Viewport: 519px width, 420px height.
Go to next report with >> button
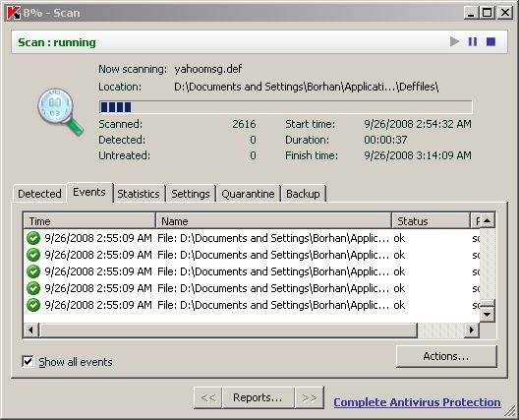pos(310,397)
